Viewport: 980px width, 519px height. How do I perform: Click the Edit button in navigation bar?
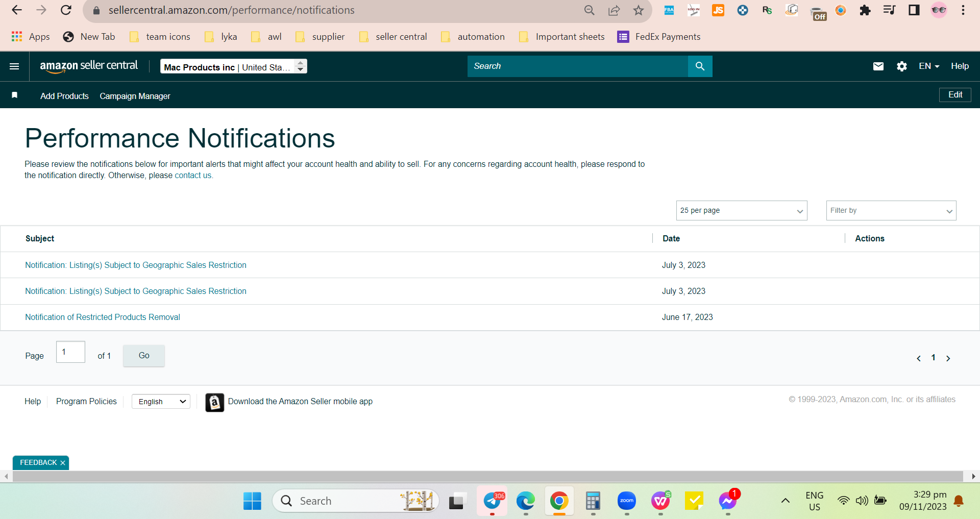click(x=955, y=95)
